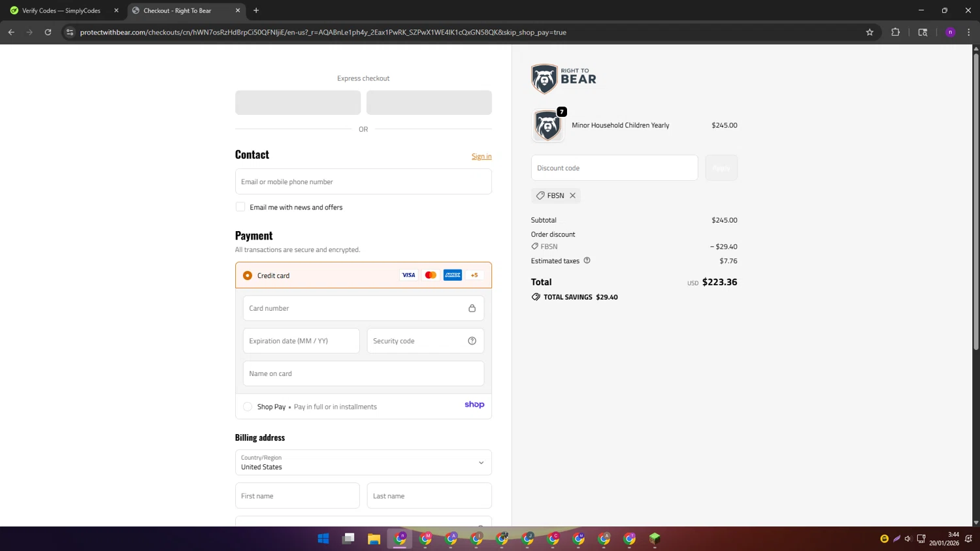Open Task View on the taskbar

click(x=348, y=539)
